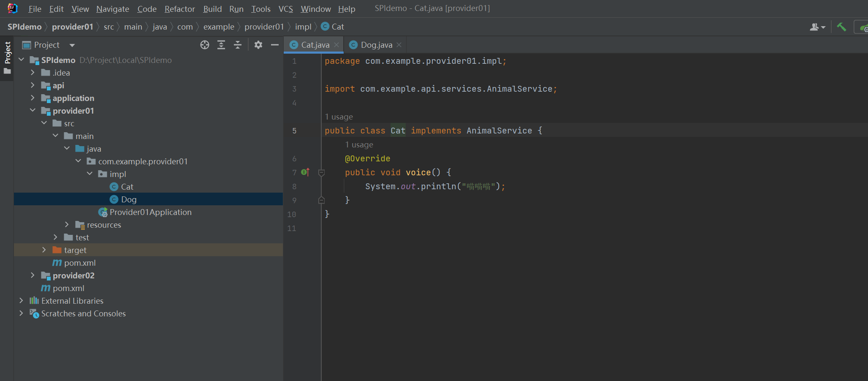Expand the api module
The image size is (868, 381).
(33, 85)
